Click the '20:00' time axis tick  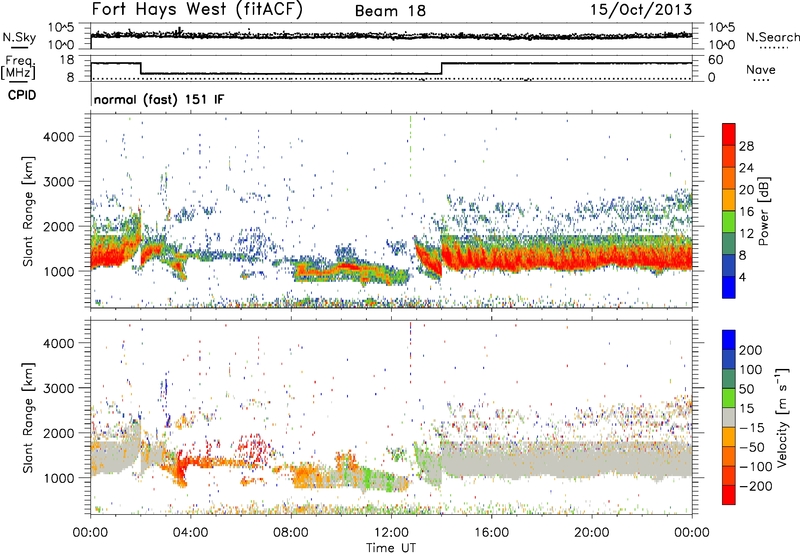point(592,533)
